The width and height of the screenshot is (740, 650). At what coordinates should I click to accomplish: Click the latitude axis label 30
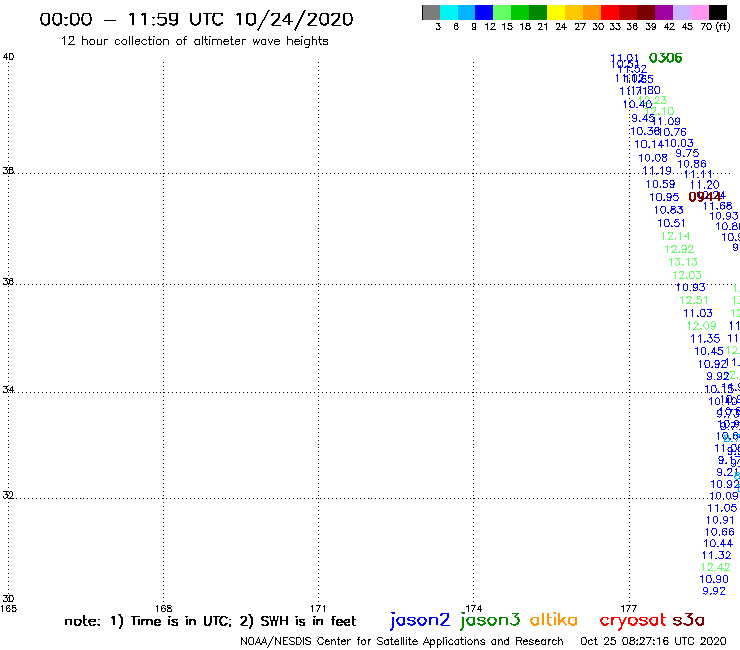(x=8, y=599)
